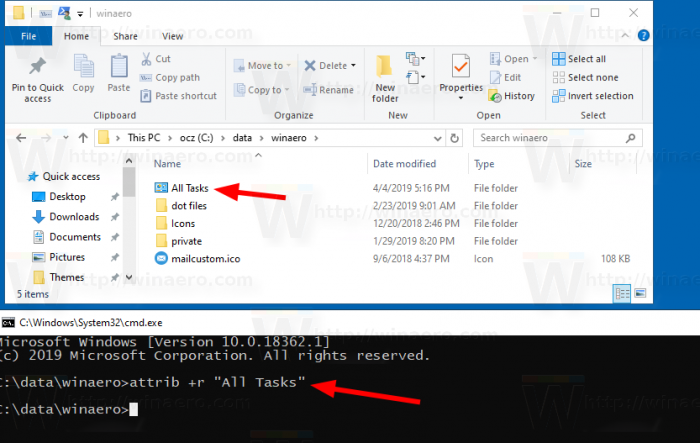Click the Copy icon in Clipboard group
700x443 pixels.
[83, 67]
